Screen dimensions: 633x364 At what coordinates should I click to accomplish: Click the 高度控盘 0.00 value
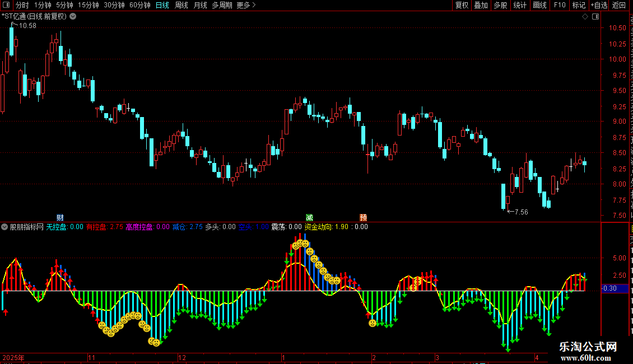148,227
